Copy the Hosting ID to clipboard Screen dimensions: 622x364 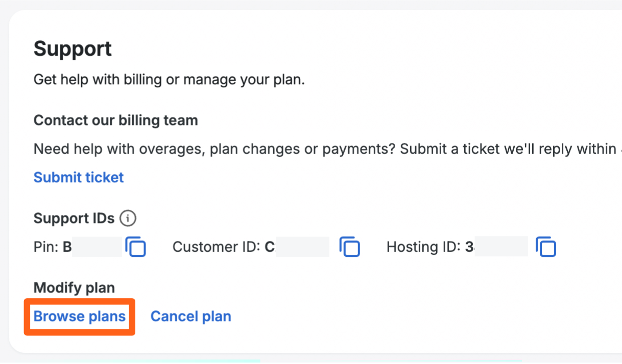[x=546, y=247]
